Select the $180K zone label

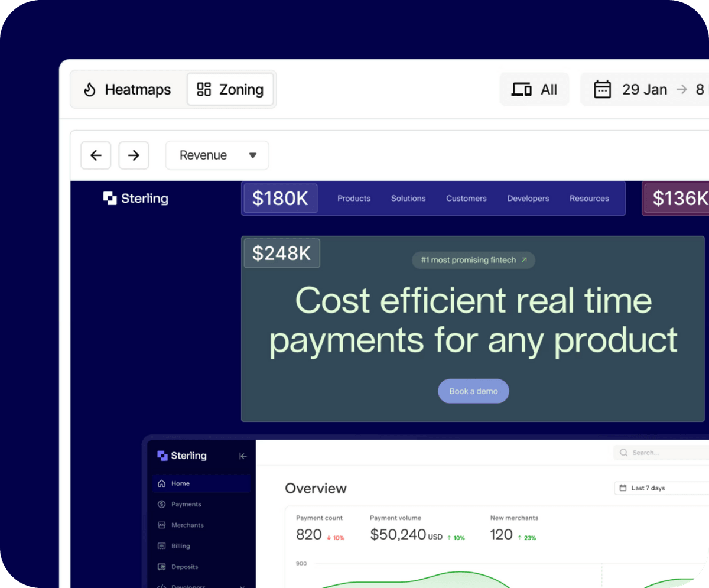(280, 199)
